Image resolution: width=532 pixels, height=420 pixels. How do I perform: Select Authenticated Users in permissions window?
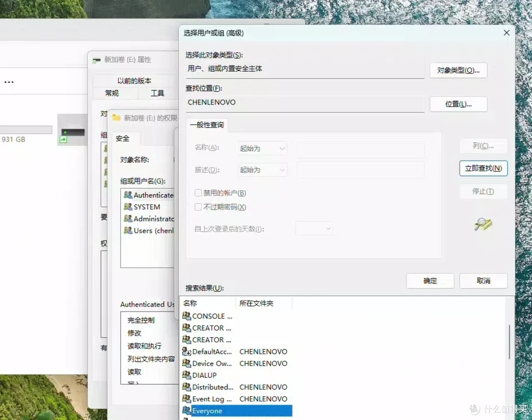point(148,195)
